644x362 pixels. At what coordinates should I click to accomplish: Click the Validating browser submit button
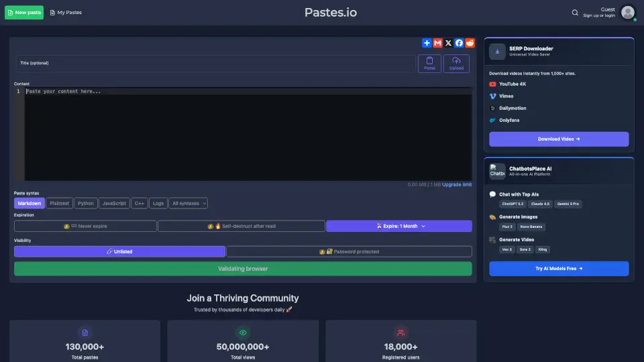click(243, 269)
